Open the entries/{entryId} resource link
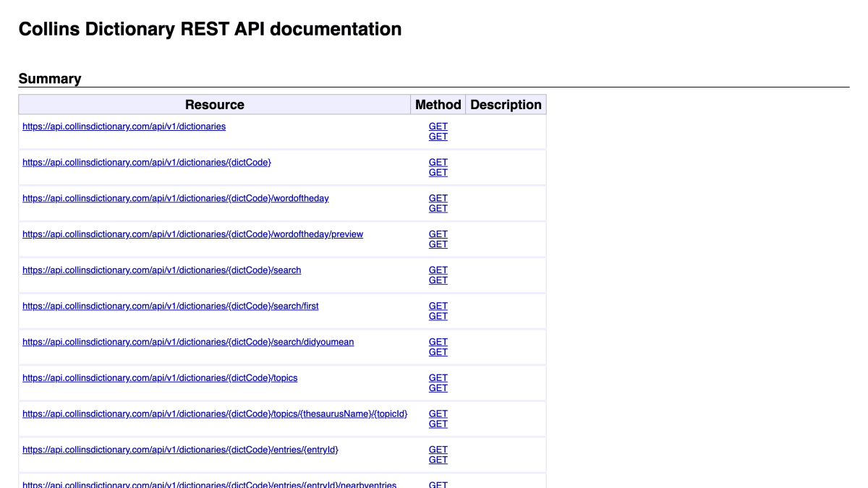868x488 pixels. point(180,450)
